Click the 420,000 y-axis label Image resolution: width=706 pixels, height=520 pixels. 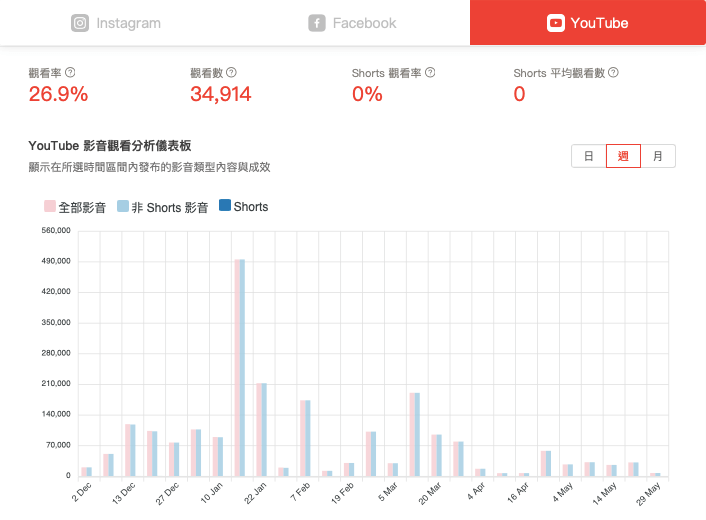click(56, 292)
